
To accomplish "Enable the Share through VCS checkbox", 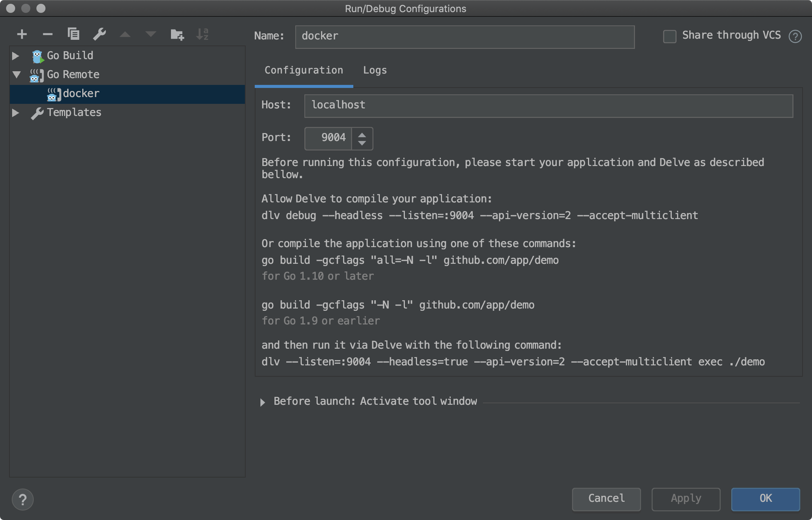I will (669, 37).
